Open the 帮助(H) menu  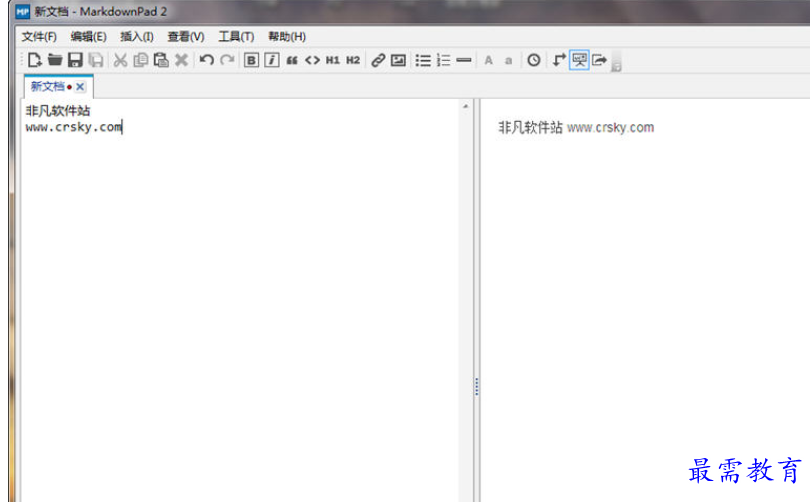point(287,37)
